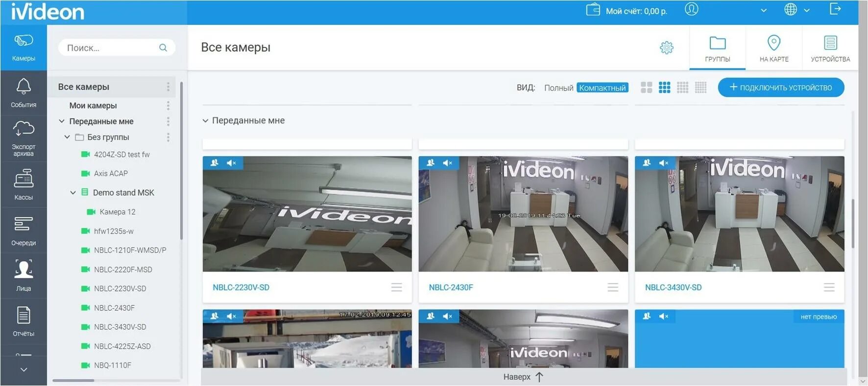Expand more sidebar items with bottom chevron
Viewport: 868px width, 386px height.
(24, 370)
